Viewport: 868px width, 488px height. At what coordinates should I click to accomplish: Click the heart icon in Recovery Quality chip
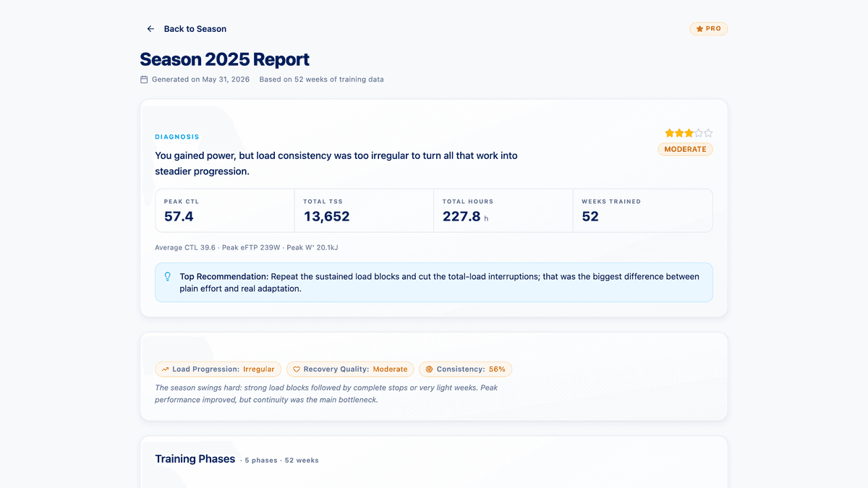click(297, 369)
